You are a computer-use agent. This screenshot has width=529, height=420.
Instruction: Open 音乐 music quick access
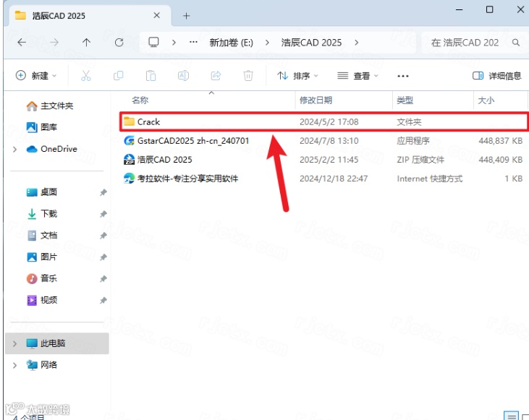(x=42, y=278)
